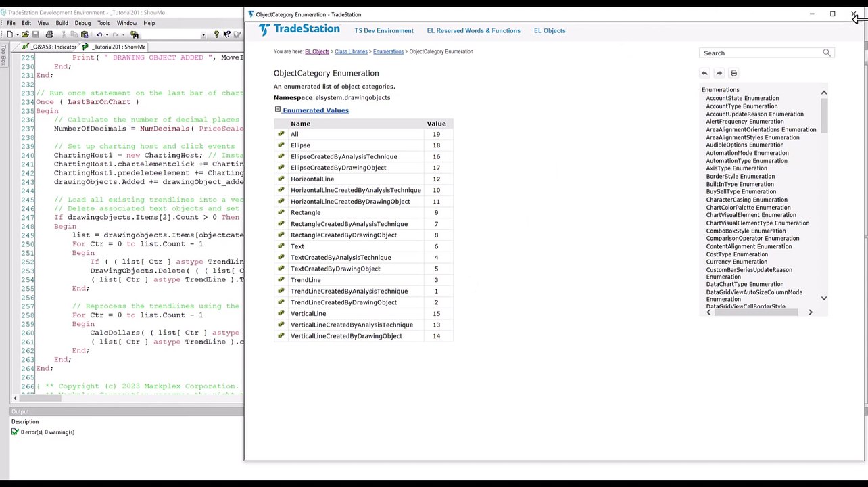Image resolution: width=868 pixels, height=487 pixels.
Task: Print the help page with the printer icon
Action: [733, 73]
